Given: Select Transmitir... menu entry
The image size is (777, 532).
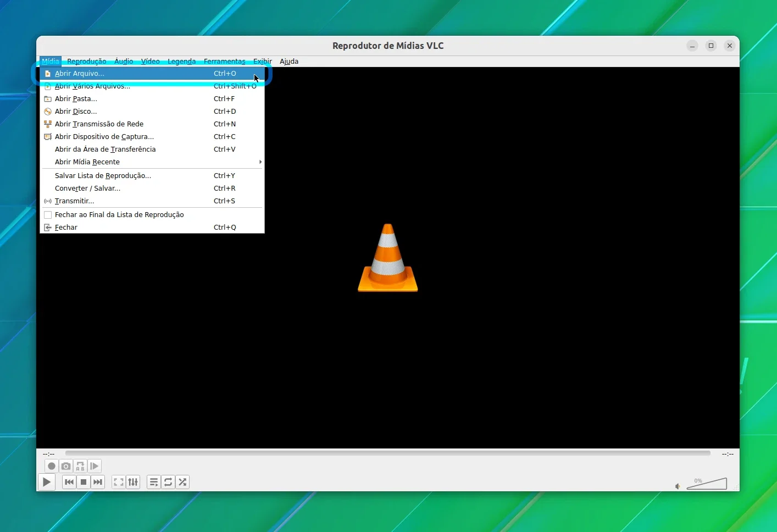Looking at the screenshot, I should pyautogui.click(x=152, y=201).
